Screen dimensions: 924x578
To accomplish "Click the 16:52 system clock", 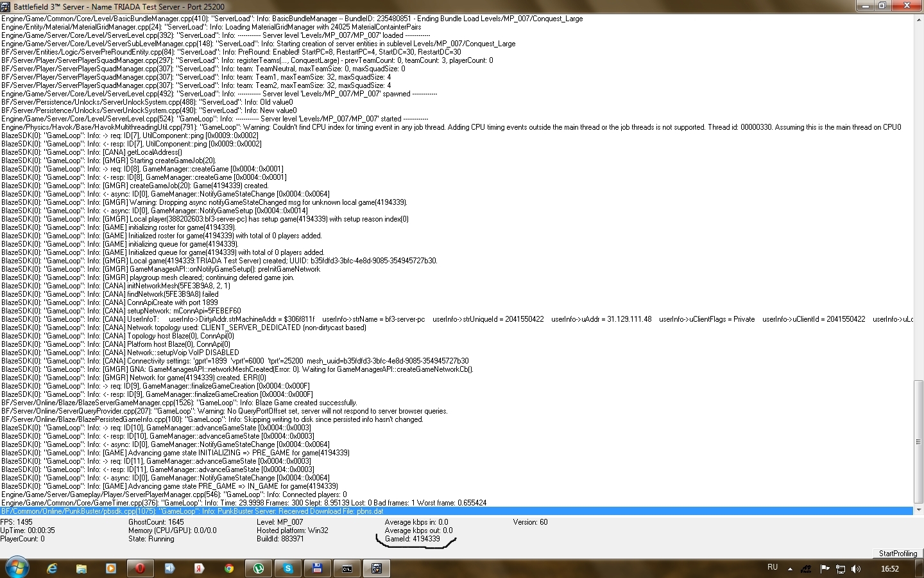I will tap(889, 568).
